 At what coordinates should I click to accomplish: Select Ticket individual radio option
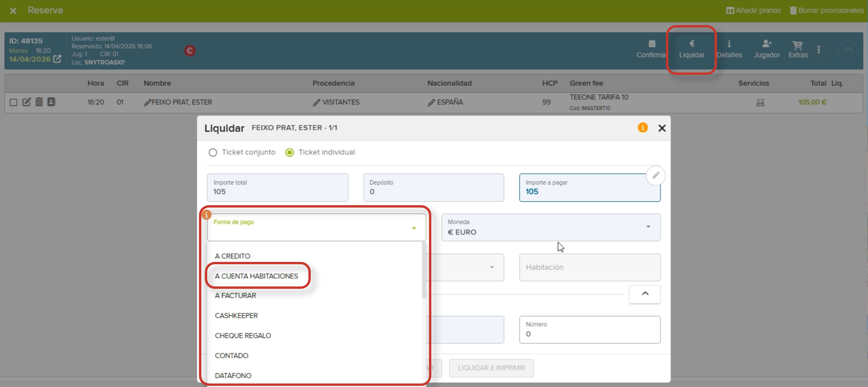tap(289, 153)
